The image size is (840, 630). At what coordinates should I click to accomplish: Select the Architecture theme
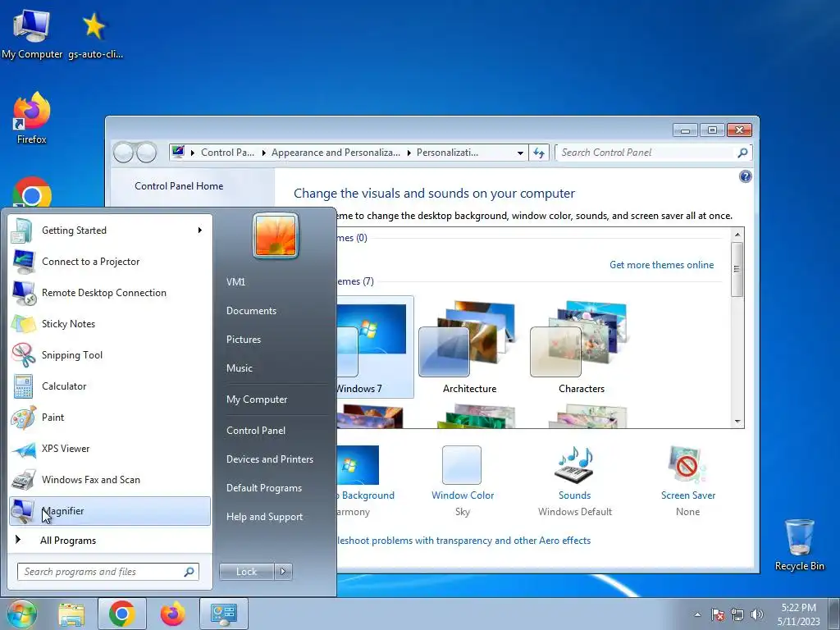click(469, 348)
